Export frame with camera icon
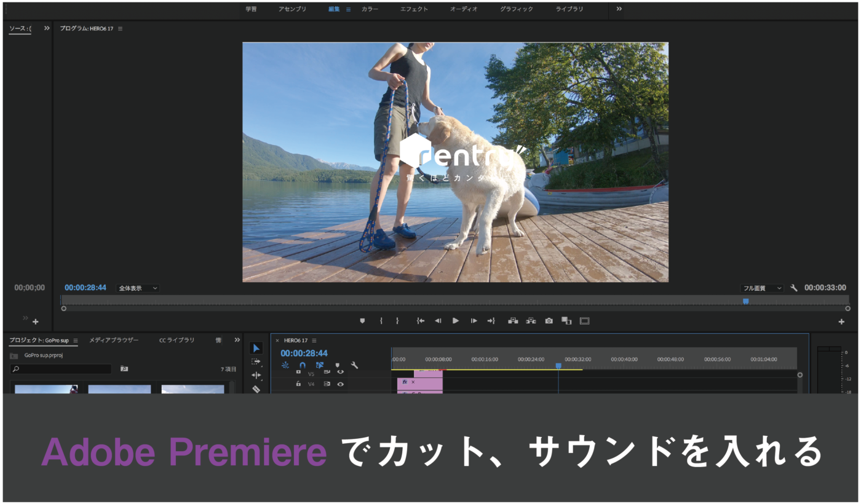This screenshot has width=861, height=504. [x=549, y=321]
